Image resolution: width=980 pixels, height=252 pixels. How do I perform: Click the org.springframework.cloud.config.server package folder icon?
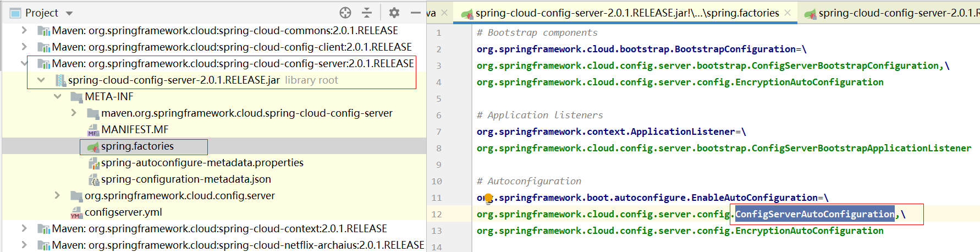[x=76, y=196]
